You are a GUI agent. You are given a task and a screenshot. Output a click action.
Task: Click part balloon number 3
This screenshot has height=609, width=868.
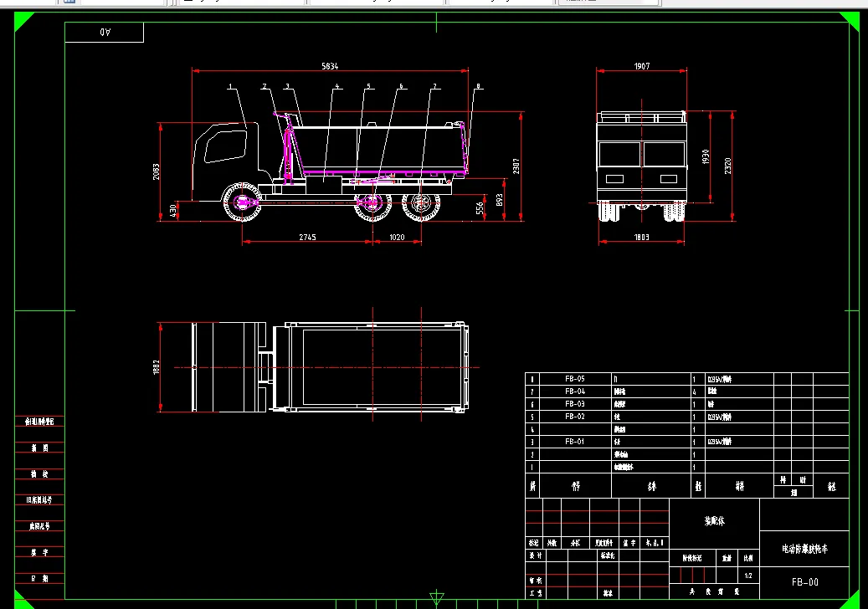[x=287, y=86]
